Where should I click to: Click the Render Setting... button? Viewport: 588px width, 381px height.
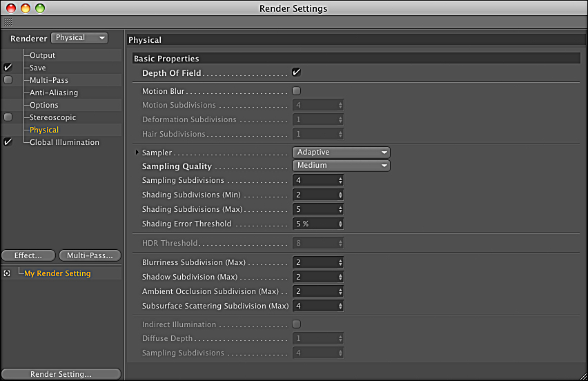click(x=61, y=374)
